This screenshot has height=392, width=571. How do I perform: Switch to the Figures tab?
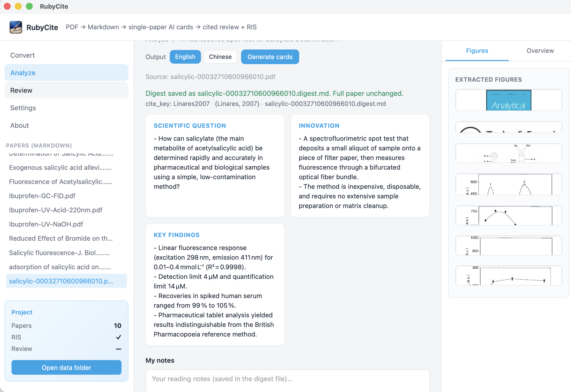[477, 51]
